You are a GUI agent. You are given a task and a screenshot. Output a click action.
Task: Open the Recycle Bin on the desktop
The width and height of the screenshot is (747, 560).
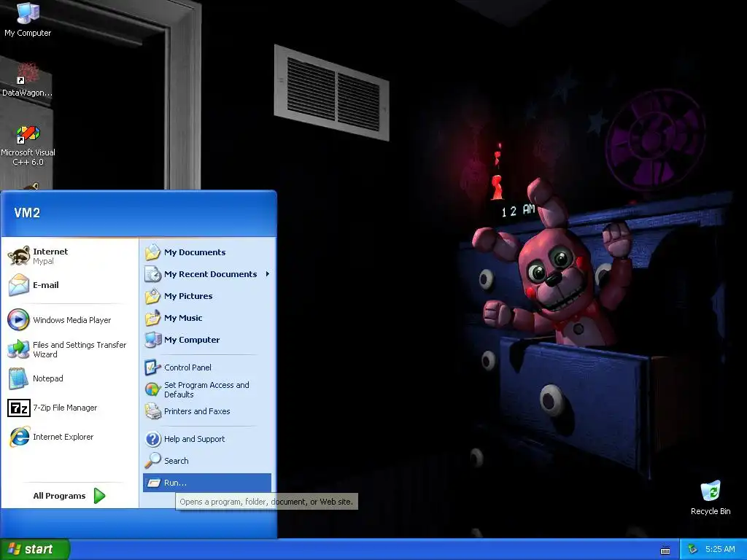pyautogui.click(x=711, y=498)
